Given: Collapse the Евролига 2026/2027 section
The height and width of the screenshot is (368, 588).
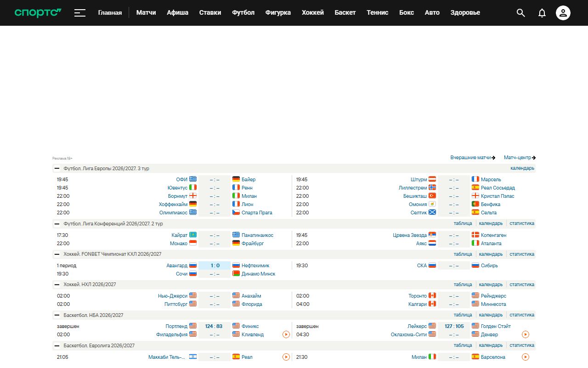Looking at the screenshot, I should point(57,346).
